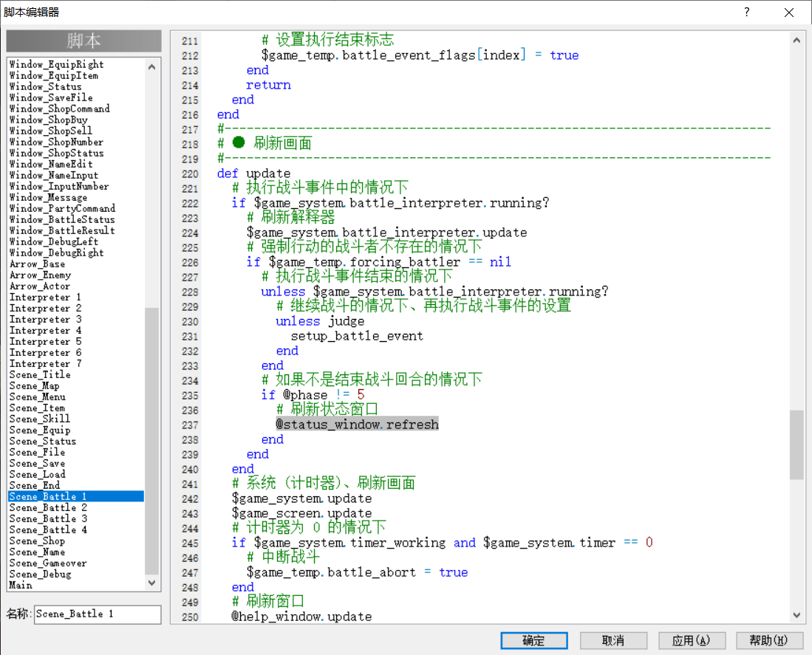Screen dimensions: 812x655
Task: Select Scene_Load in script list
Action: (76, 474)
